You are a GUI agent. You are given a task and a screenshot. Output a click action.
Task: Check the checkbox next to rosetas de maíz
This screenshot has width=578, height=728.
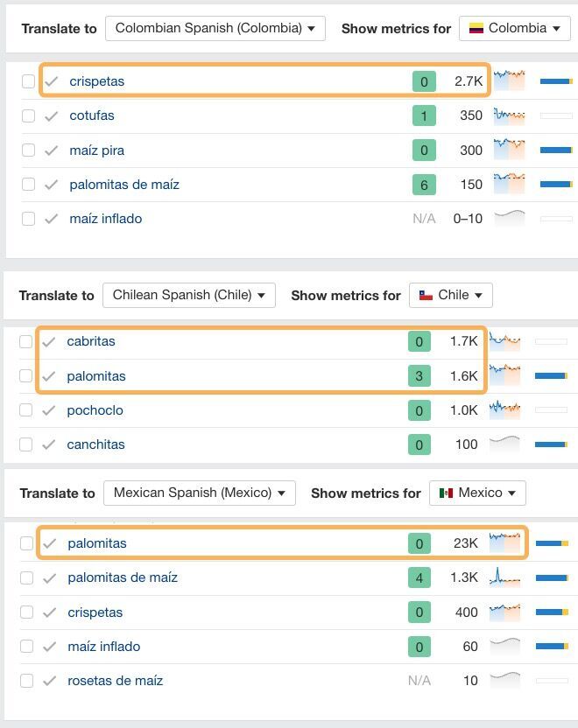(26, 680)
